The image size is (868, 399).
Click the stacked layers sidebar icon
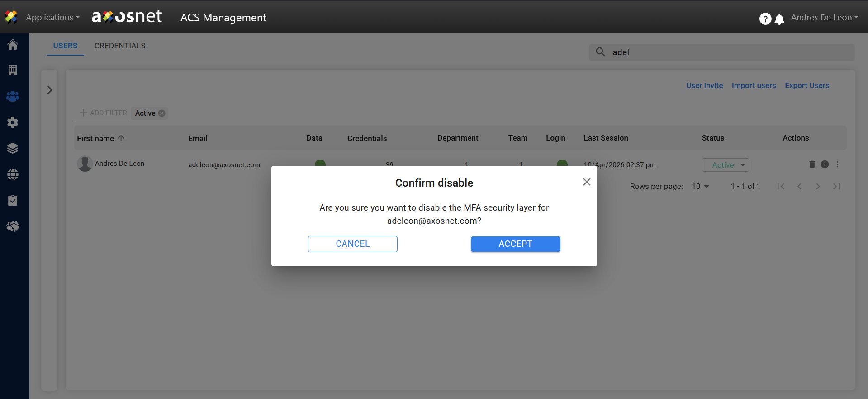point(13,148)
